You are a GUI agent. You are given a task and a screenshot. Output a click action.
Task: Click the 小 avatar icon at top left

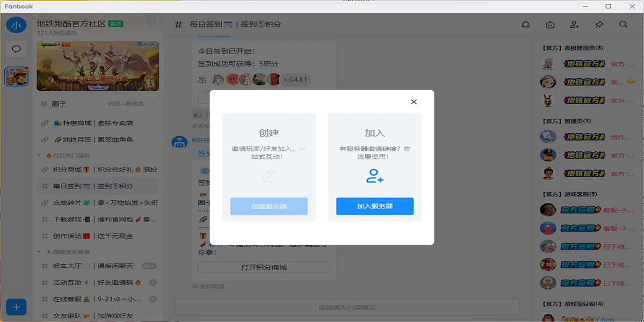pos(16,24)
